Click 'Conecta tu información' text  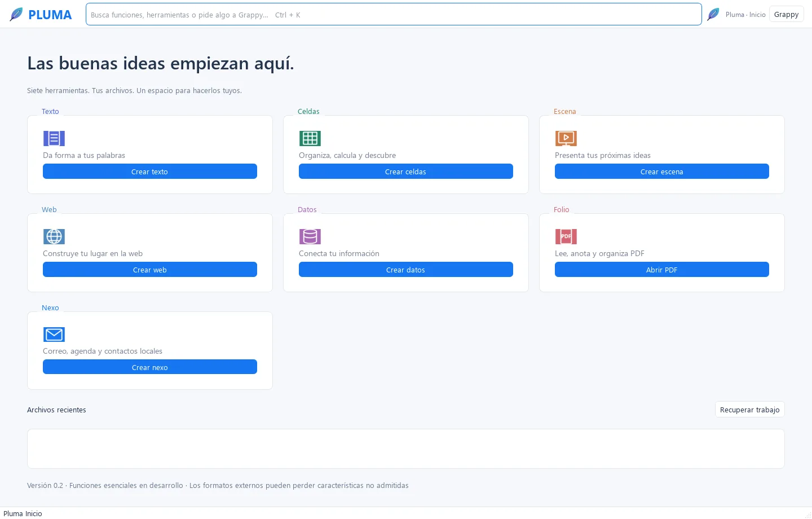[339, 253]
